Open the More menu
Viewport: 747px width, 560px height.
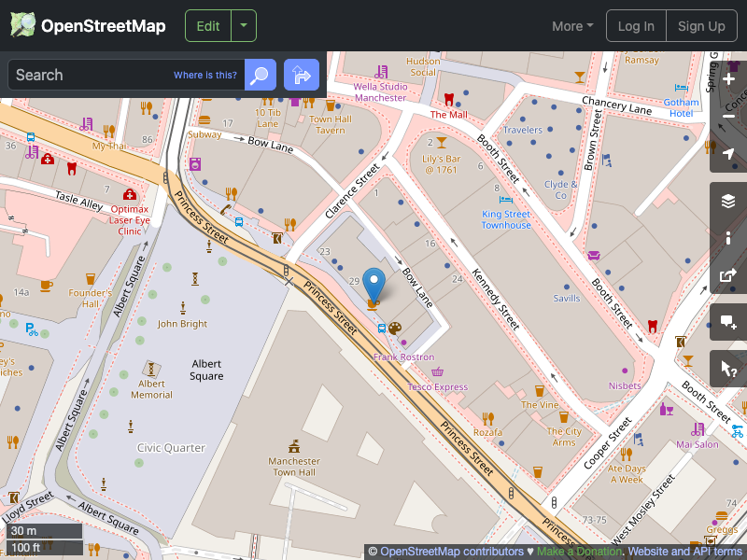point(571,26)
